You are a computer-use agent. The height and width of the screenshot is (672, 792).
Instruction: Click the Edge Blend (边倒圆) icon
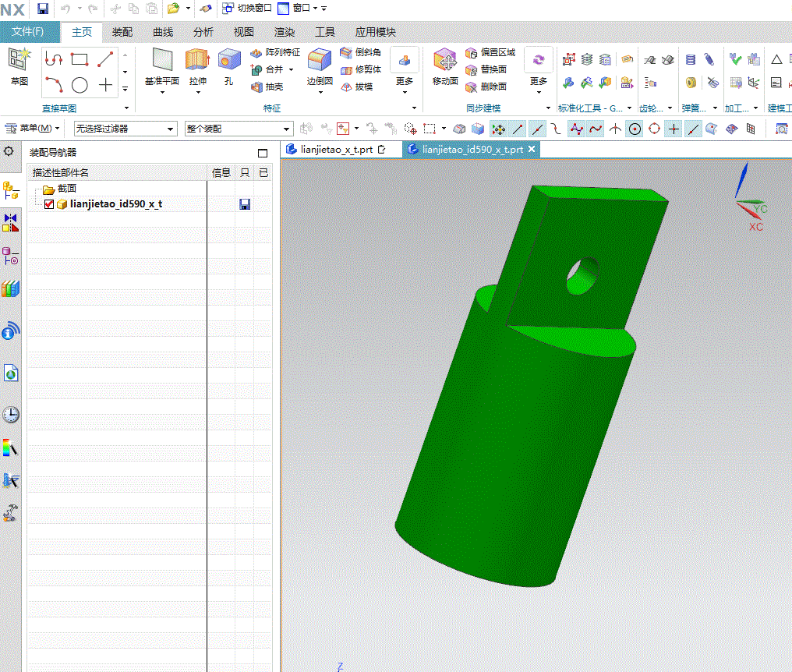(x=320, y=60)
